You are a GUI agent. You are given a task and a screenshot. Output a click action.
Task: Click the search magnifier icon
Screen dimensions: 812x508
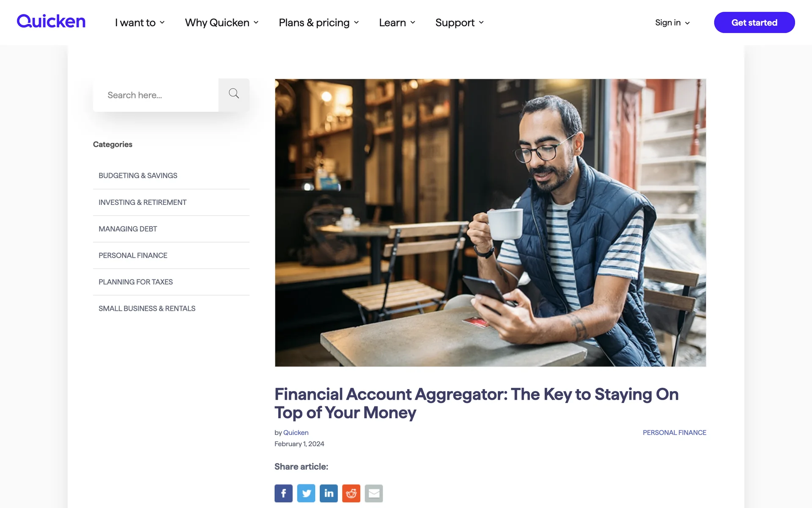[x=234, y=95]
